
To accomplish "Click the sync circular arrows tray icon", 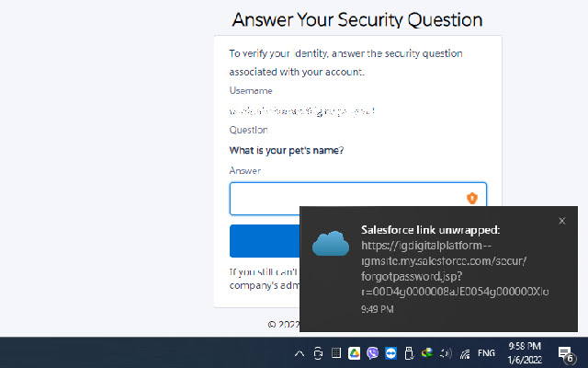I will pyautogui.click(x=318, y=353).
